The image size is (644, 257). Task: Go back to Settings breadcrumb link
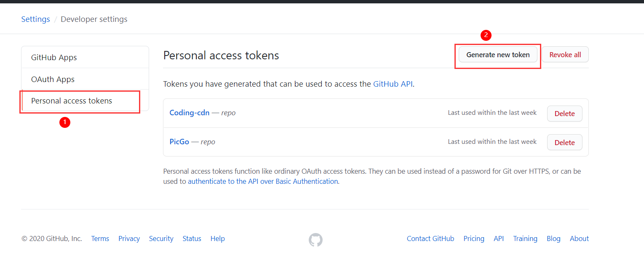coord(36,19)
